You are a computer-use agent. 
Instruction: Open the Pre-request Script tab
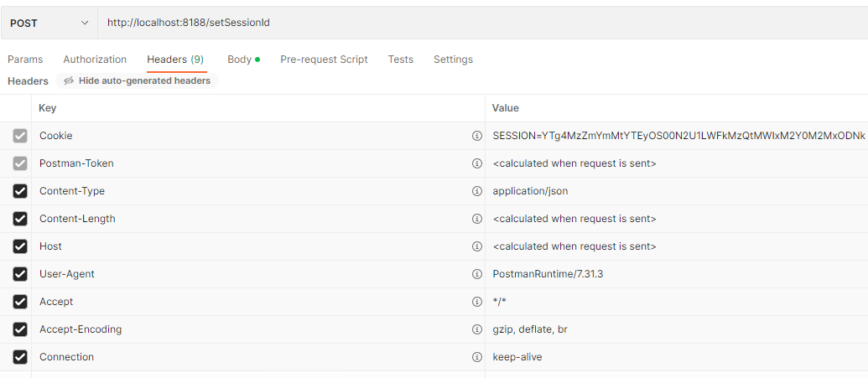[324, 60]
